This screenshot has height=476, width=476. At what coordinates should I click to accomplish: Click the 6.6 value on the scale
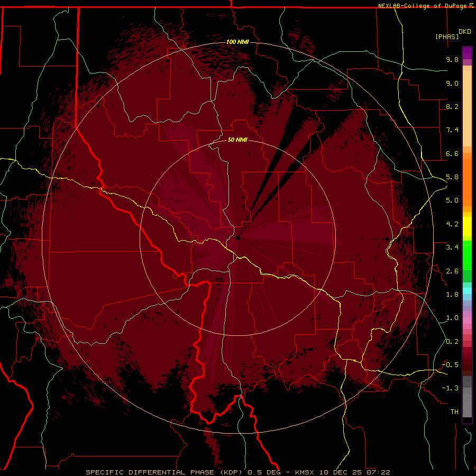[x=452, y=153]
